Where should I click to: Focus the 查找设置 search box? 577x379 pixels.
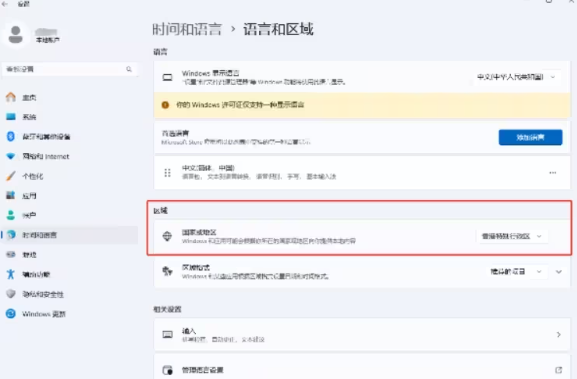click(x=70, y=69)
